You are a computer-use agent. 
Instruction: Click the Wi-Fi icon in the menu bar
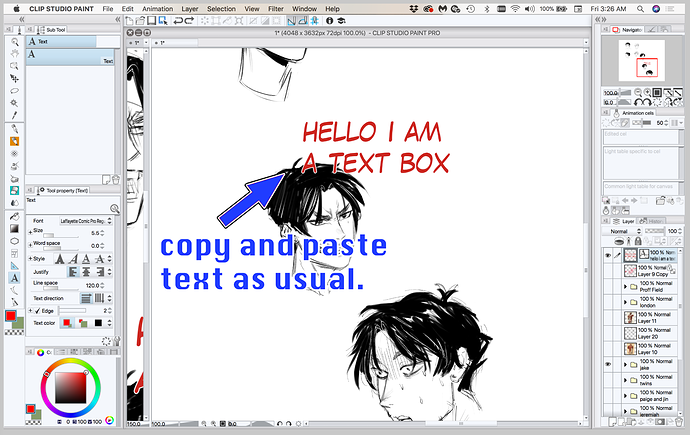point(515,7)
